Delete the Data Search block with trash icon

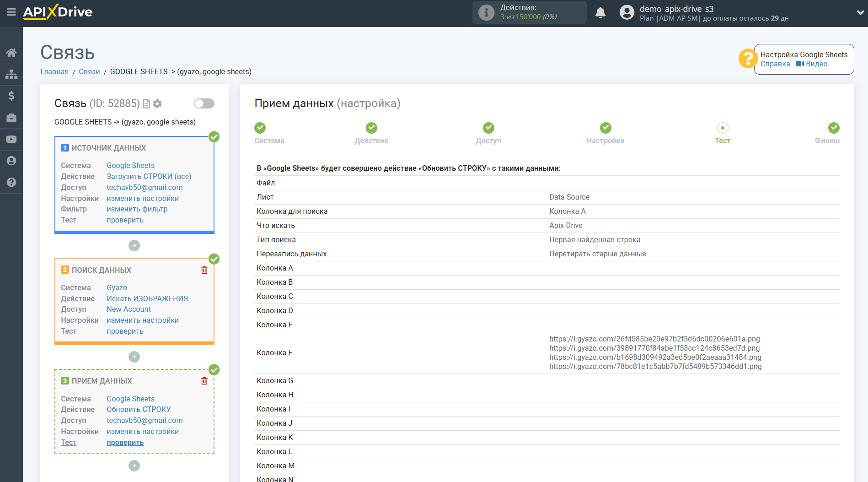coord(204,270)
